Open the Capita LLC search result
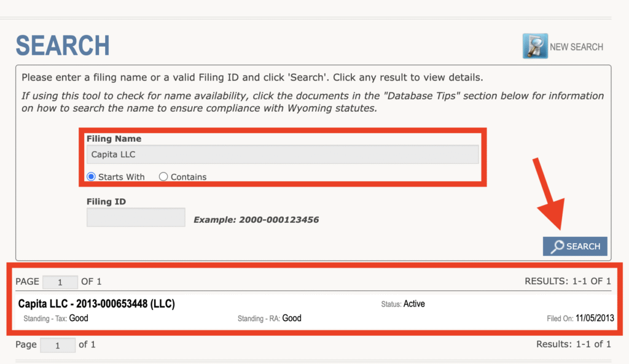Viewport: 629px width, 364px height. click(x=96, y=304)
